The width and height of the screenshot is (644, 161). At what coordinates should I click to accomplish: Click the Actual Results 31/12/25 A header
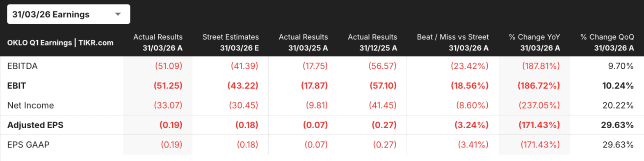click(372, 43)
